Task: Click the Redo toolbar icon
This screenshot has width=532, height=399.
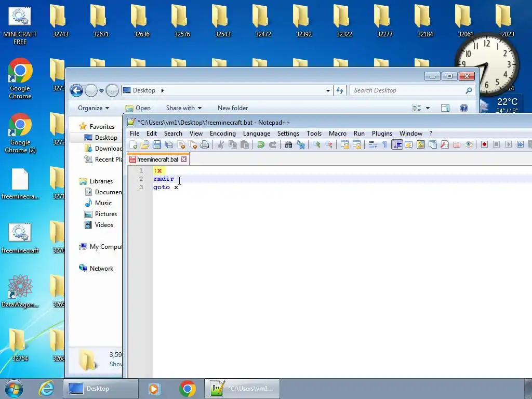Action: tap(272, 145)
